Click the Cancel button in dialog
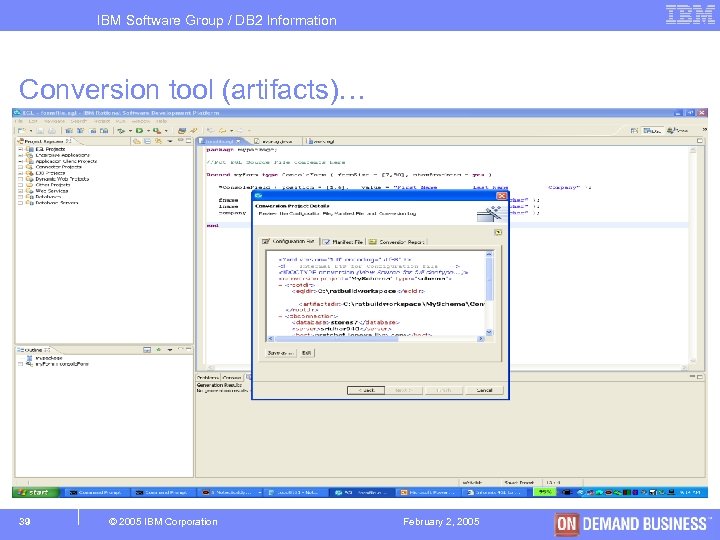 pos(484,390)
